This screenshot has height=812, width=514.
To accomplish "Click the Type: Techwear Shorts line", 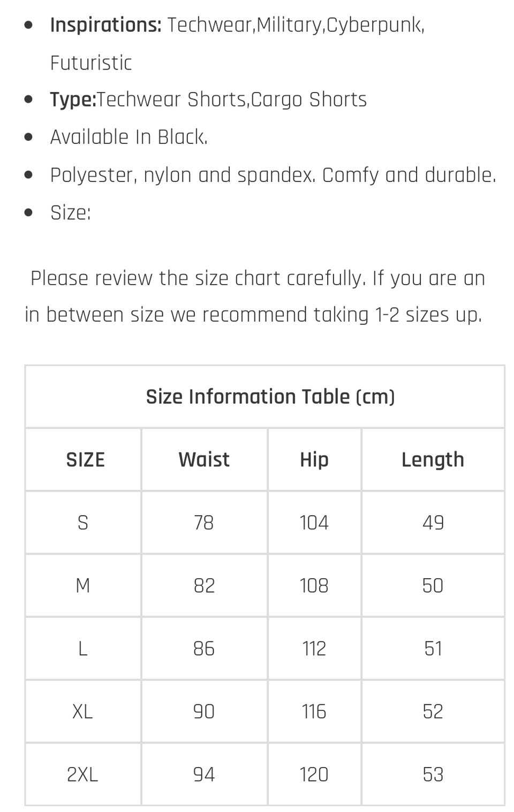I will [x=208, y=100].
